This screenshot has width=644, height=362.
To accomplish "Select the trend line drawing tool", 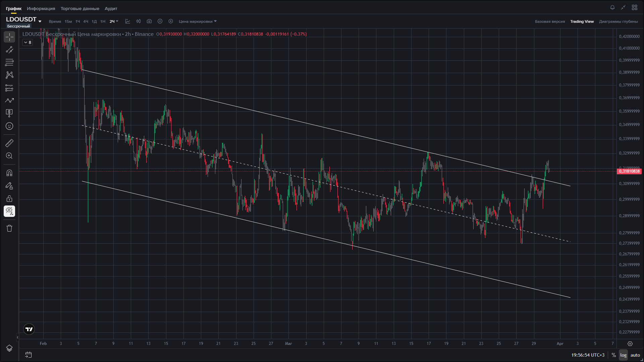I will click(9, 50).
